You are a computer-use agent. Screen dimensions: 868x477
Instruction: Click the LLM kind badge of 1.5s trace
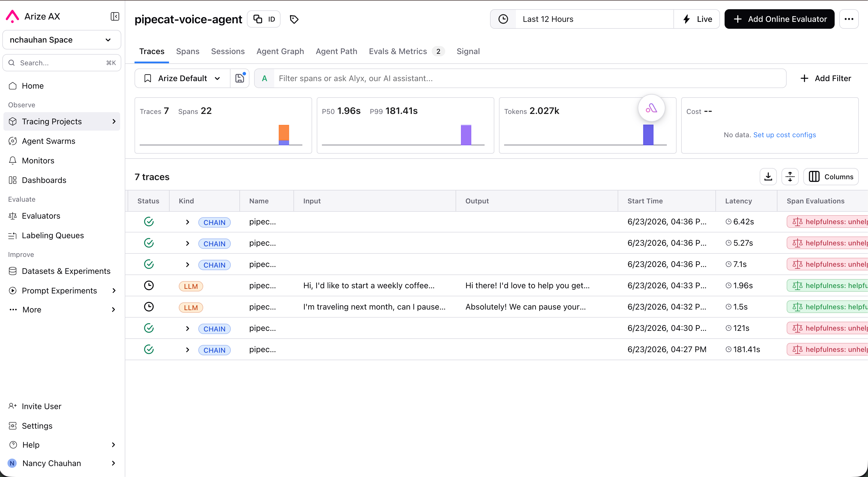[191, 307]
